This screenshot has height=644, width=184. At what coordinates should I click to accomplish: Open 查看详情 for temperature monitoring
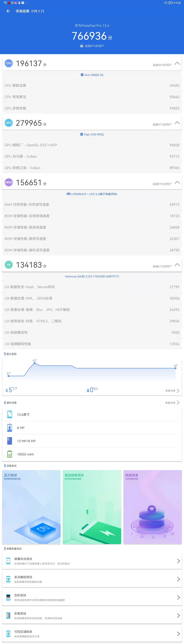pyautogui.click(x=172, y=391)
